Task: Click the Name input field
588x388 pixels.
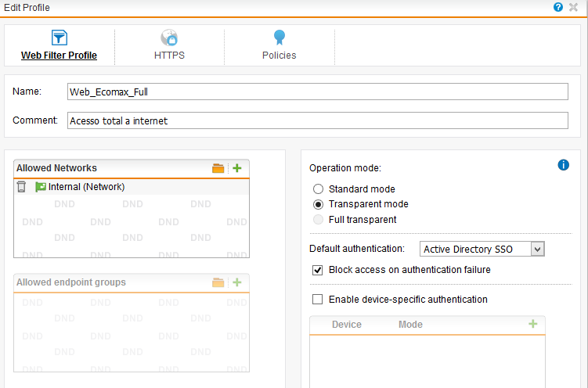Action: (317, 92)
